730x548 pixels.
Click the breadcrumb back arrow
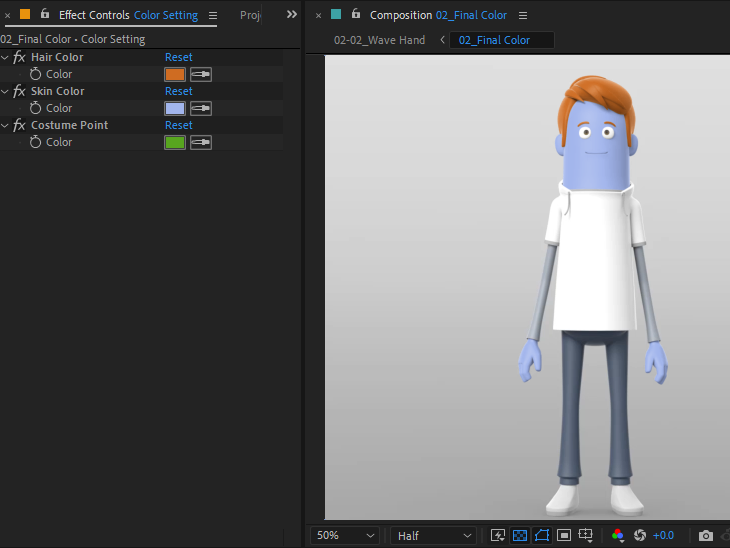442,40
